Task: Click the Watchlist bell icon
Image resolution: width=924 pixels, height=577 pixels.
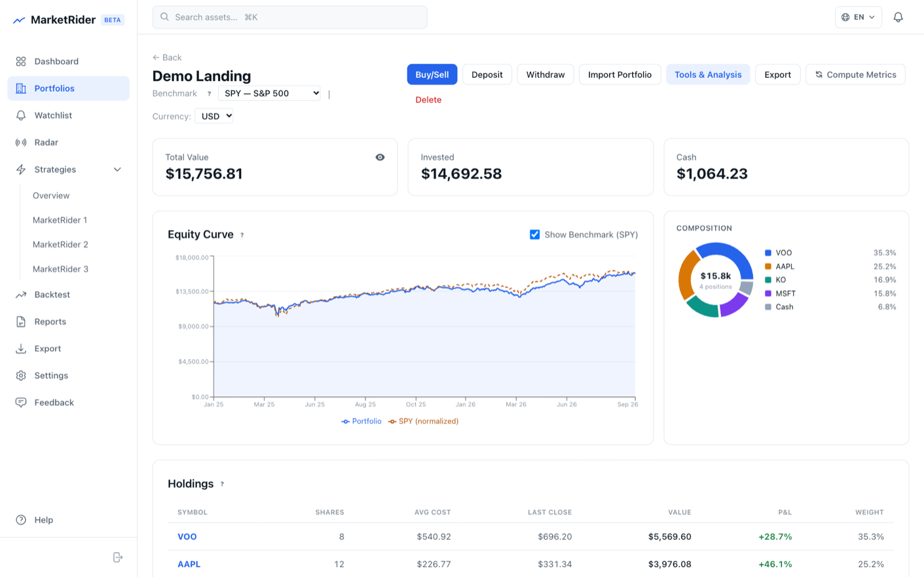Action: coord(21,115)
